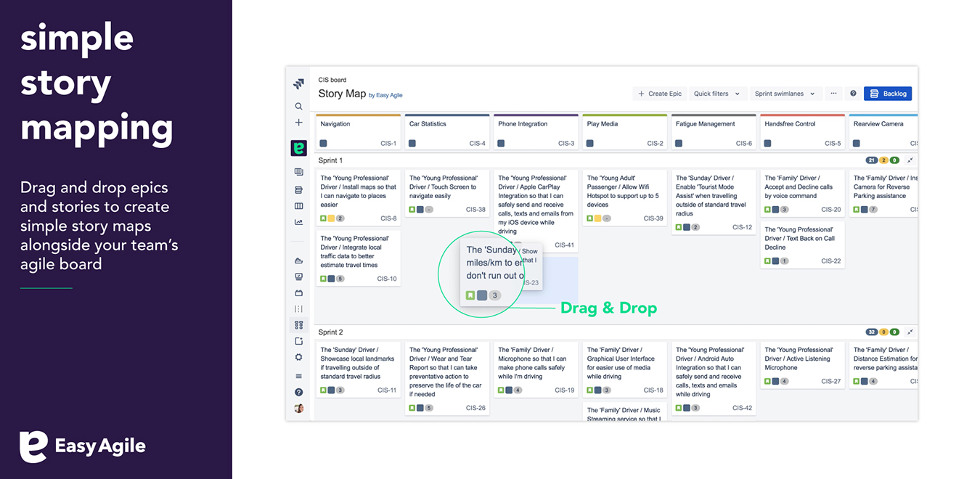980x479 pixels.
Task: Open story 'Active Listening Microphone' card
Action: 802,366
